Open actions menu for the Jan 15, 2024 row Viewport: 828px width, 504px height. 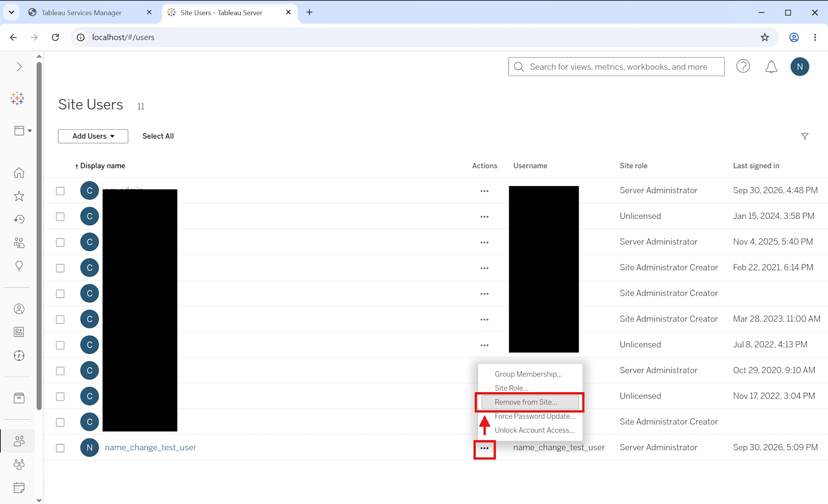[484, 217]
